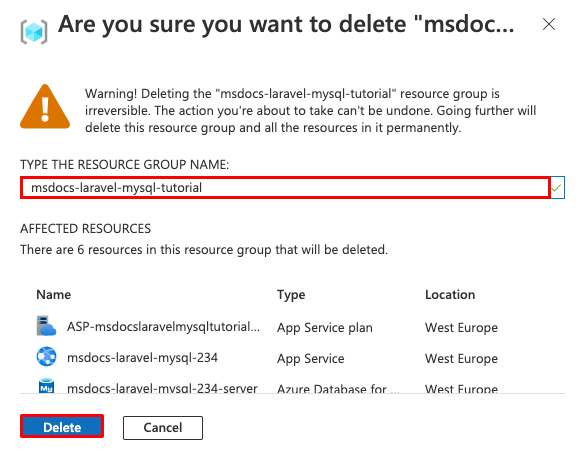585x460 pixels.
Task: Click the Cancel button
Action: pyautogui.click(x=163, y=428)
